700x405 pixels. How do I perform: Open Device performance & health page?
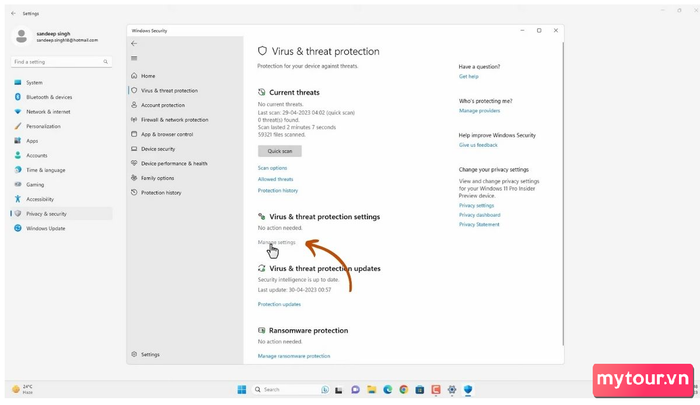pyautogui.click(x=174, y=163)
